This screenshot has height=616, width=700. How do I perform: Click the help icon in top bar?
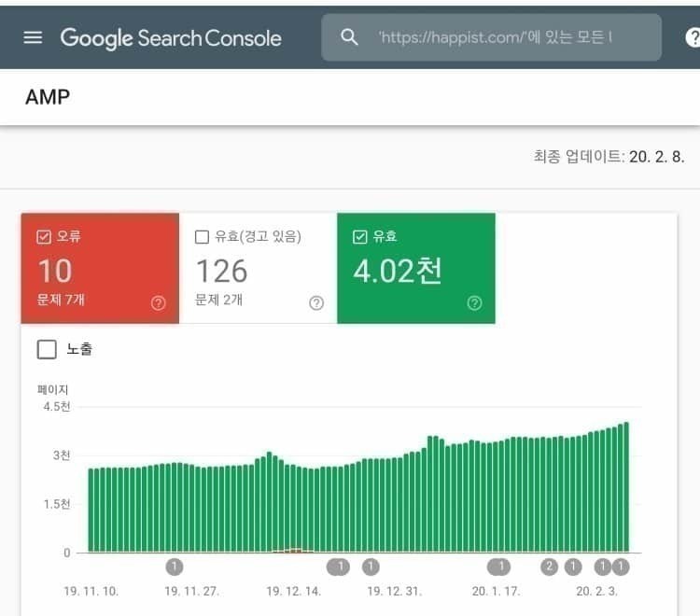click(693, 37)
